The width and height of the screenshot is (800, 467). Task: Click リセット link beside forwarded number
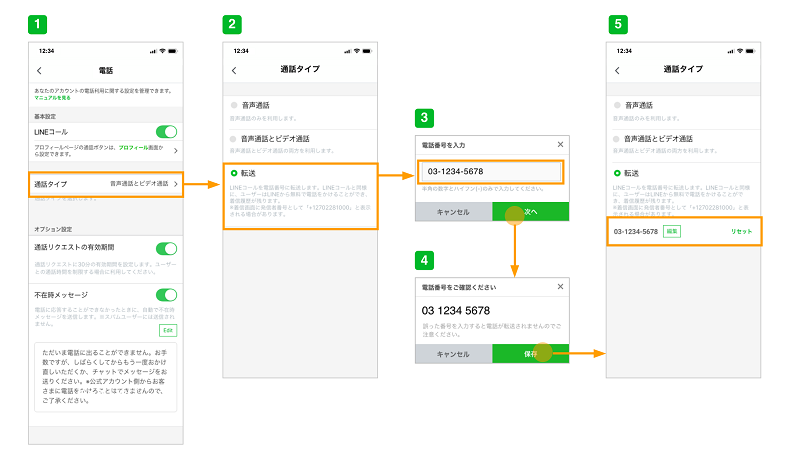(x=741, y=231)
